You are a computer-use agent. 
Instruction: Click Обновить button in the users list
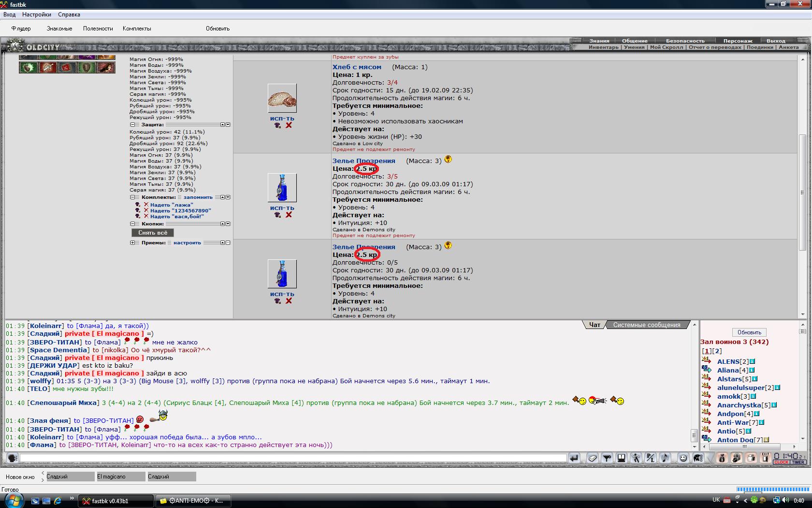tap(749, 332)
